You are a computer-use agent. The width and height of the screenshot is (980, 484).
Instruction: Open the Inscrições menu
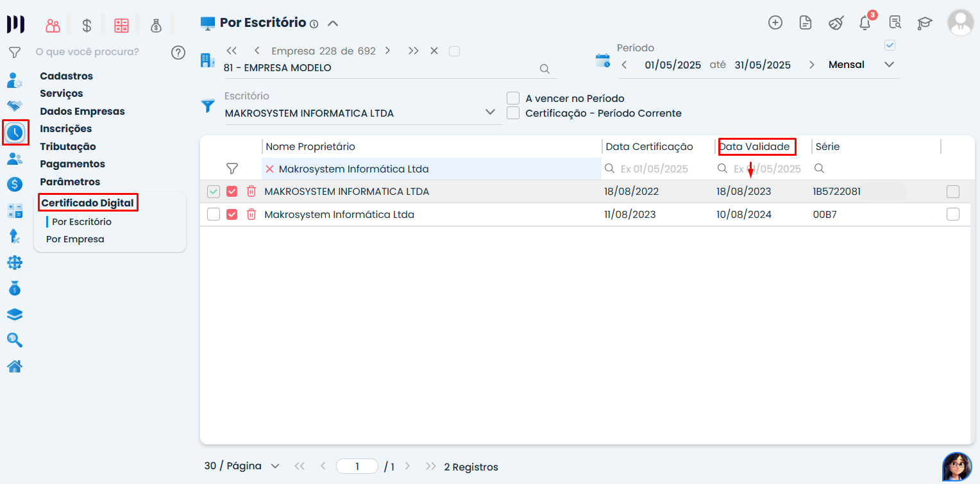coord(66,129)
